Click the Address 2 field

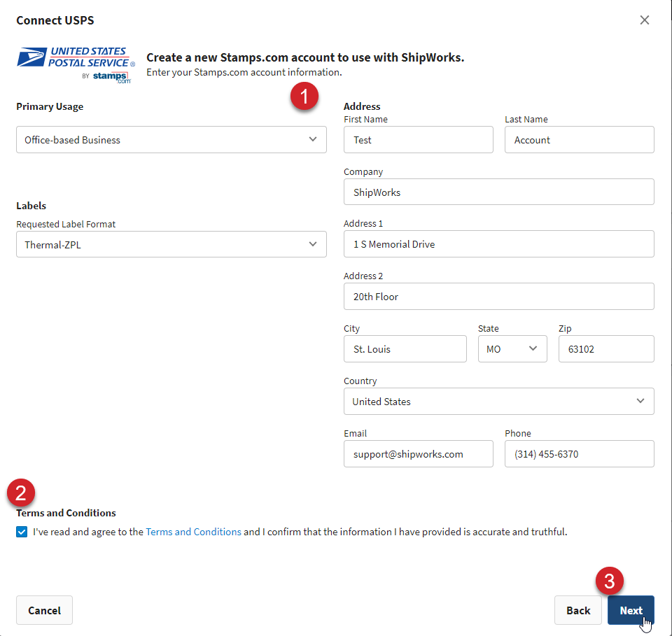499,297
